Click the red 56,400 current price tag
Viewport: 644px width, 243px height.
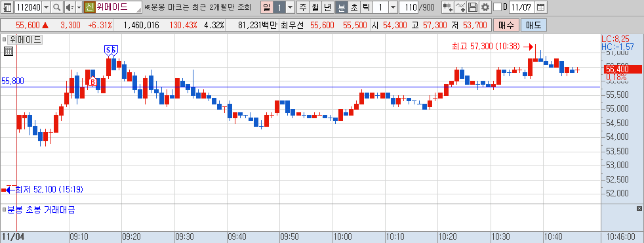click(x=622, y=69)
